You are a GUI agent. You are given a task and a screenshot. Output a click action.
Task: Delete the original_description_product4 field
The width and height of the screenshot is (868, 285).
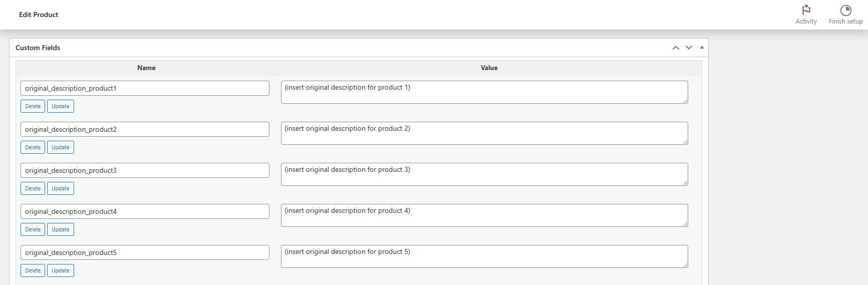pyautogui.click(x=33, y=229)
